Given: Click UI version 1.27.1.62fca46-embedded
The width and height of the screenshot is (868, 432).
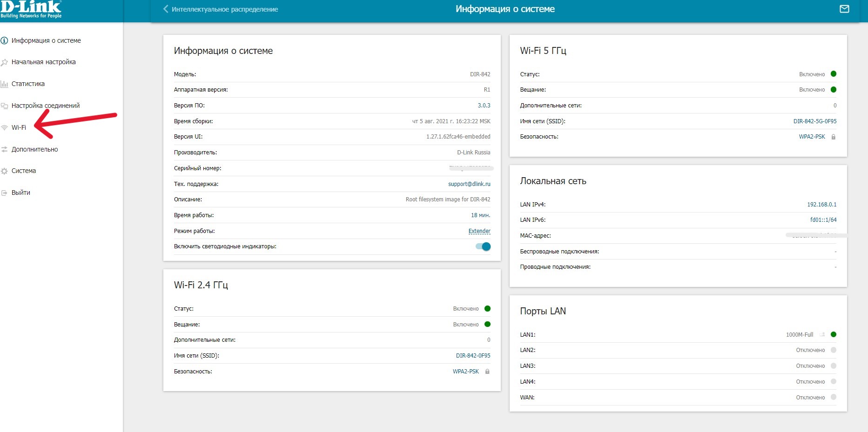Looking at the screenshot, I should point(458,137).
